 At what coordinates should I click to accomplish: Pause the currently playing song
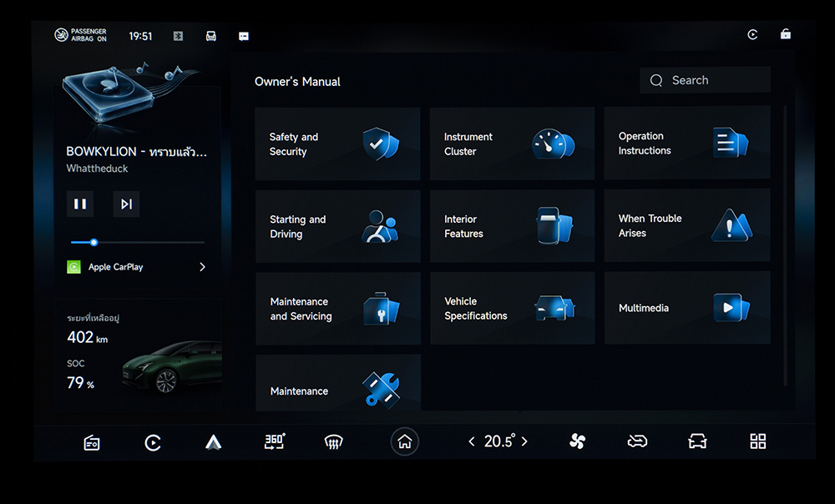80,204
